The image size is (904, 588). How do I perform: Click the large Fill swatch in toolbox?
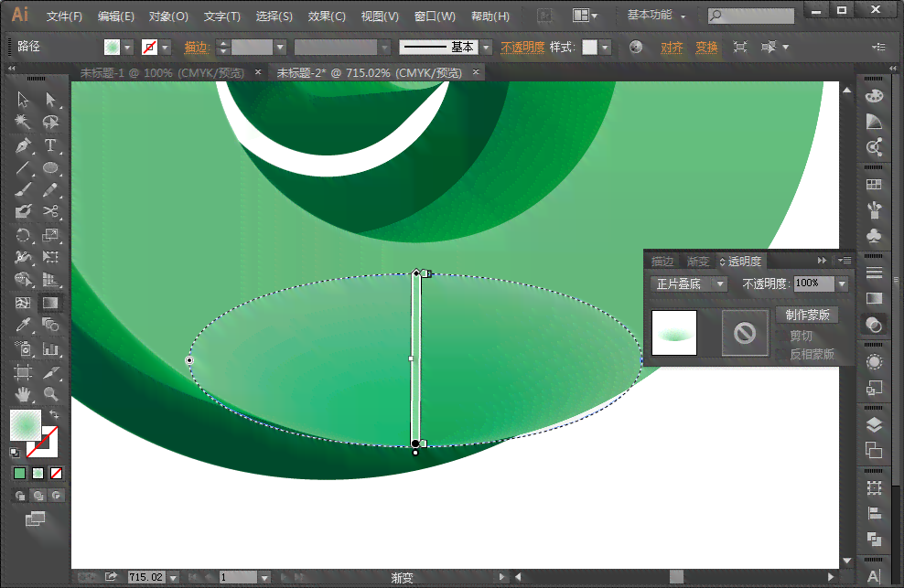(26, 425)
